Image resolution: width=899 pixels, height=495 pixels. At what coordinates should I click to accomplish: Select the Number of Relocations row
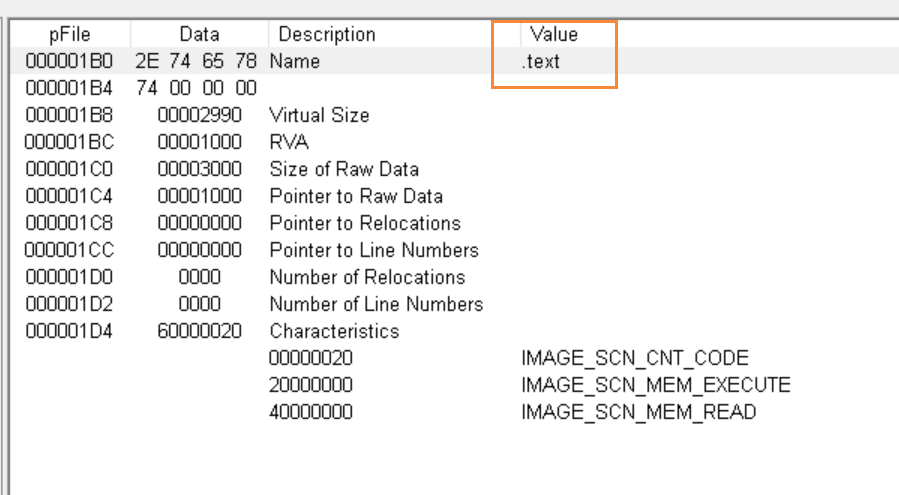pos(367,277)
